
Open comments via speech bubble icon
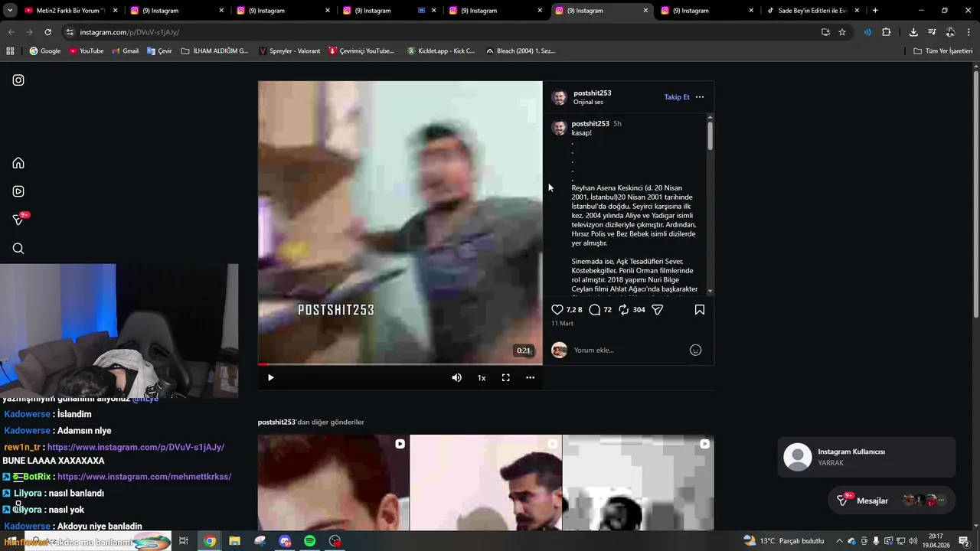[x=595, y=310]
